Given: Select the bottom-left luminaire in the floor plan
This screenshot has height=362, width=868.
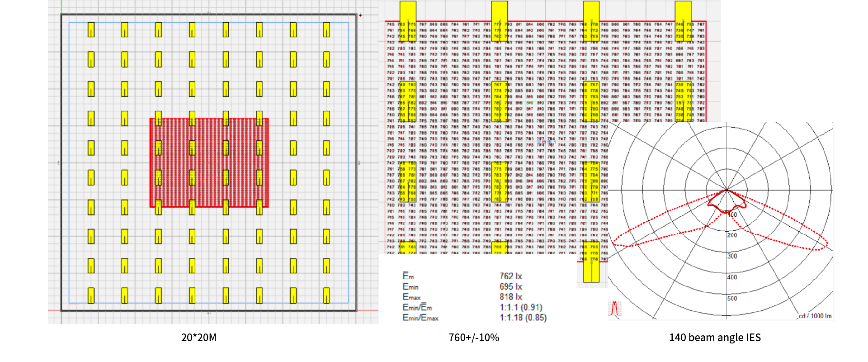Looking at the screenshot, I should [x=91, y=295].
